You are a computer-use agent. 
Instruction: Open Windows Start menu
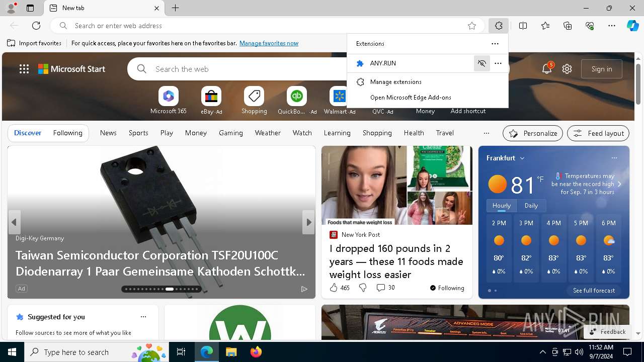point(12,352)
